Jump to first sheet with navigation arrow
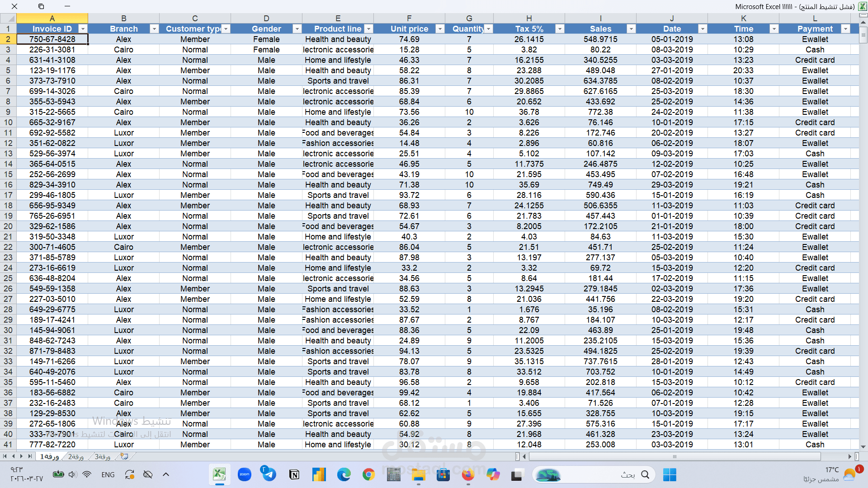The height and width of the screenshot is (488, 868). point(5,457)
